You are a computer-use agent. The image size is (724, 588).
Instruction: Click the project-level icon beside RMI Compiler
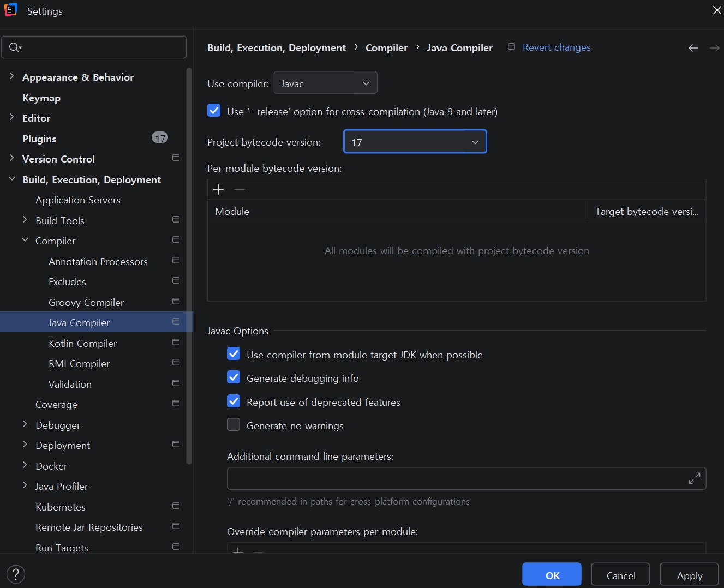click(x=176, y=363)
